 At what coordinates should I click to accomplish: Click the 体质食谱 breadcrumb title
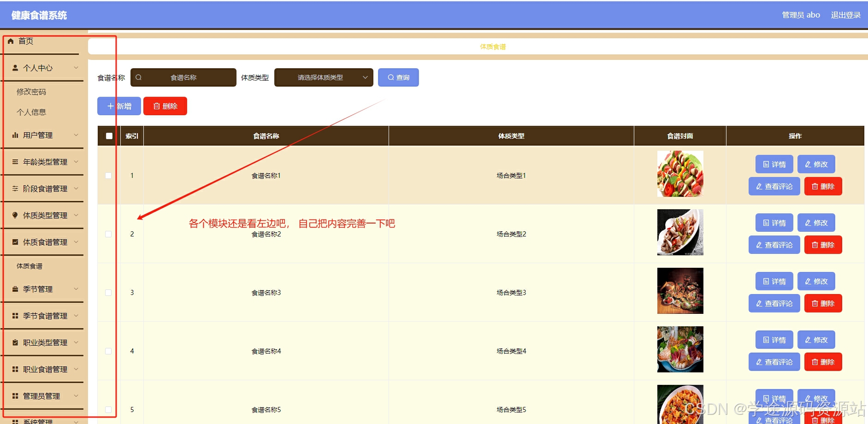[x=493, y=47]
